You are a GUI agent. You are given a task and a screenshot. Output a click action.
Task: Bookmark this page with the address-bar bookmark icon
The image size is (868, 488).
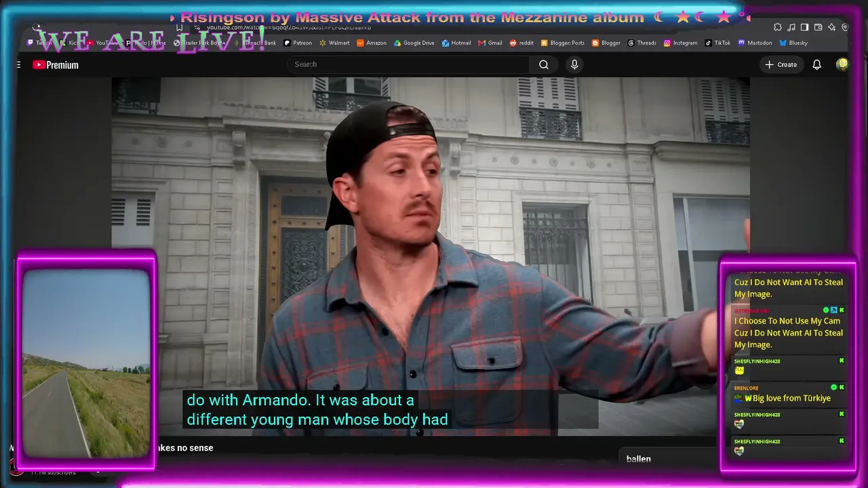click(x=179, y=28)
